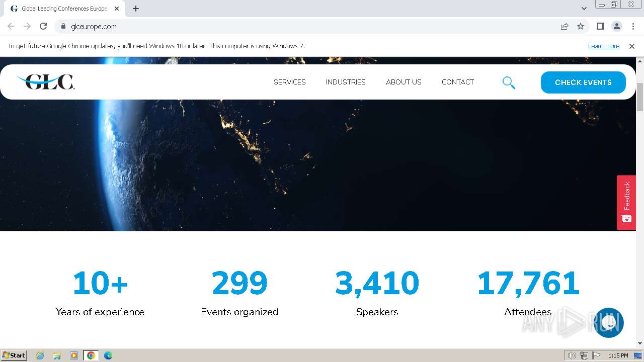Click the browser back arrow

[x=11, y=26]
